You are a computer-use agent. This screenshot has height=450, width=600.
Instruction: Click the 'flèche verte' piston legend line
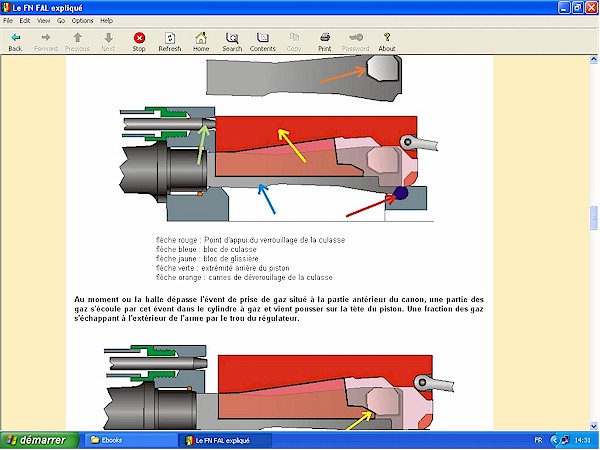223,268
